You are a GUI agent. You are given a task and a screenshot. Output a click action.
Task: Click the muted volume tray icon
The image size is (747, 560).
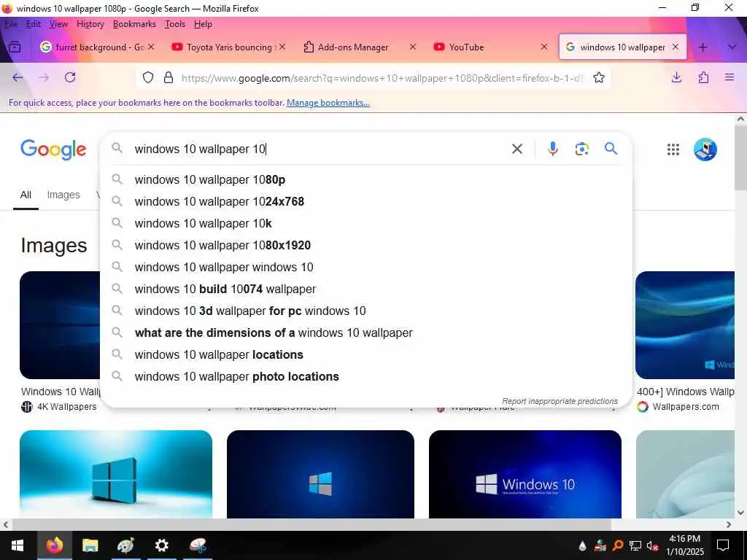point(652,545)
